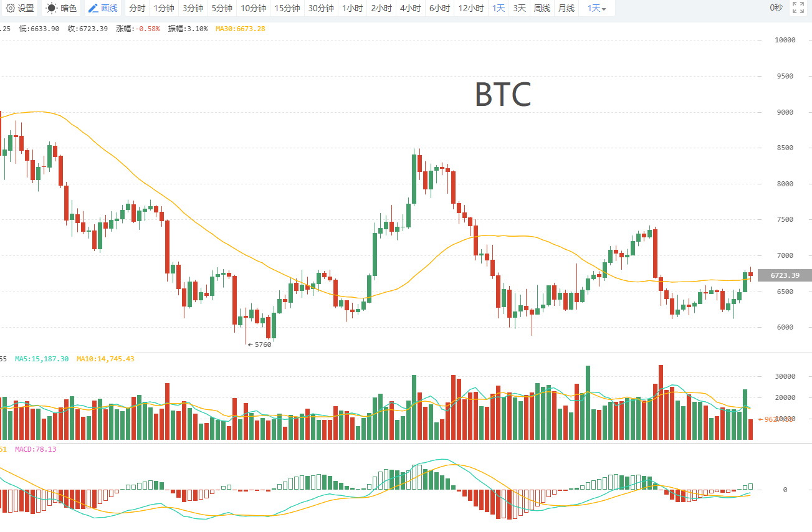Switch to 月线 monthly chart
This screenshot has width=812, height=532.
point(566,9)
